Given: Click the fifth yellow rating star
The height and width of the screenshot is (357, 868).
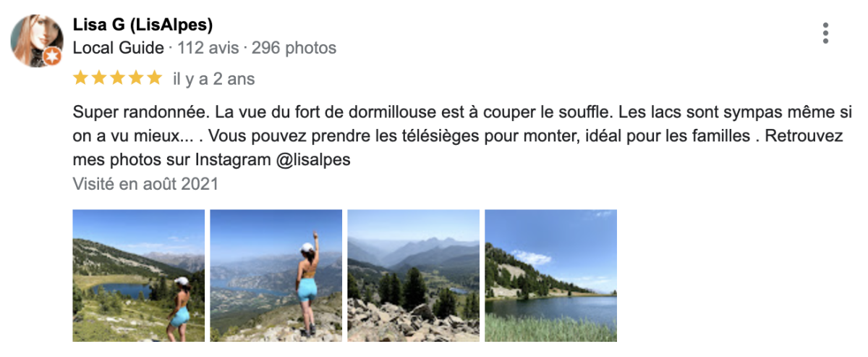Looking at the screenshot, I should pos(154,78).
